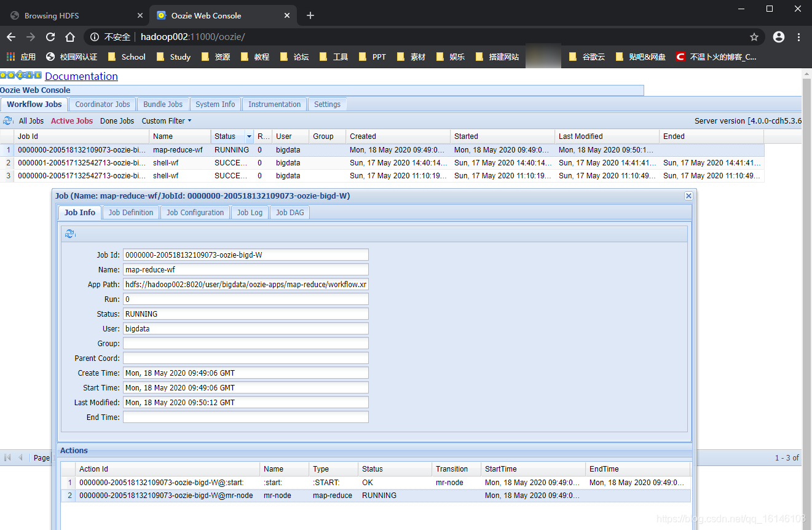Image resolution: width=812 pixels, height=530 pixels.
Task: Select job row 0000001-200517132542713
Action: coord(382,163)
